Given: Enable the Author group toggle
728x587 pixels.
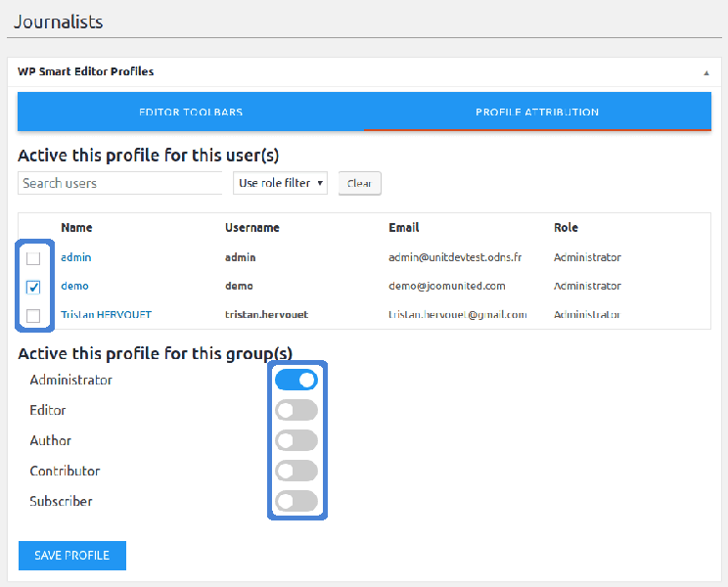Looking at the screenshot, I should click(x=296, y=440).
